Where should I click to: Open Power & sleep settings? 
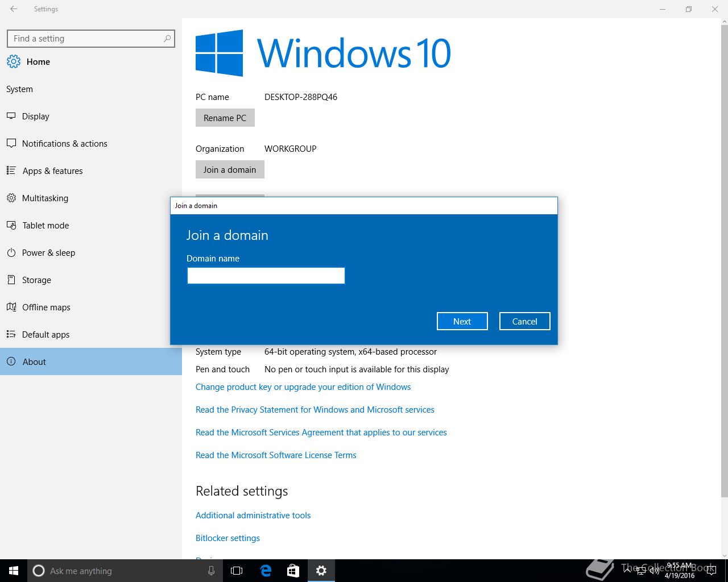coord(91,252)
